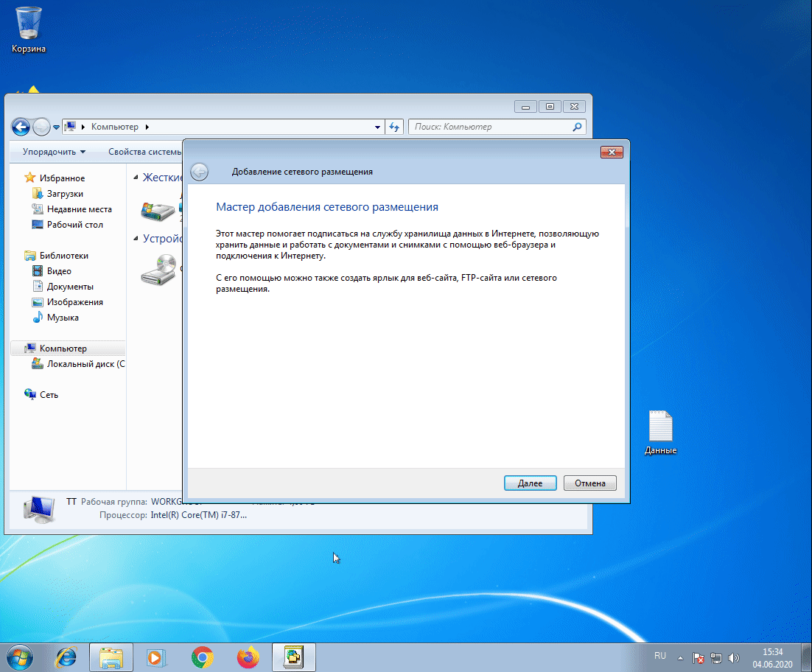Expand the arrow after Компьютер in the address bar
Image resolution: width=812 pixels, height=672 pixels.
pyautogui.click(x=147, y=127)
